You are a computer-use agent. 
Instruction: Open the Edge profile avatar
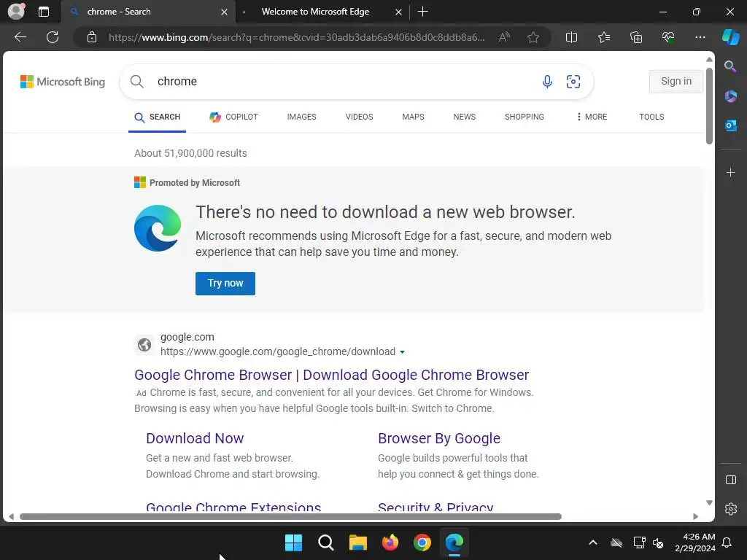[x=17, y=11]
